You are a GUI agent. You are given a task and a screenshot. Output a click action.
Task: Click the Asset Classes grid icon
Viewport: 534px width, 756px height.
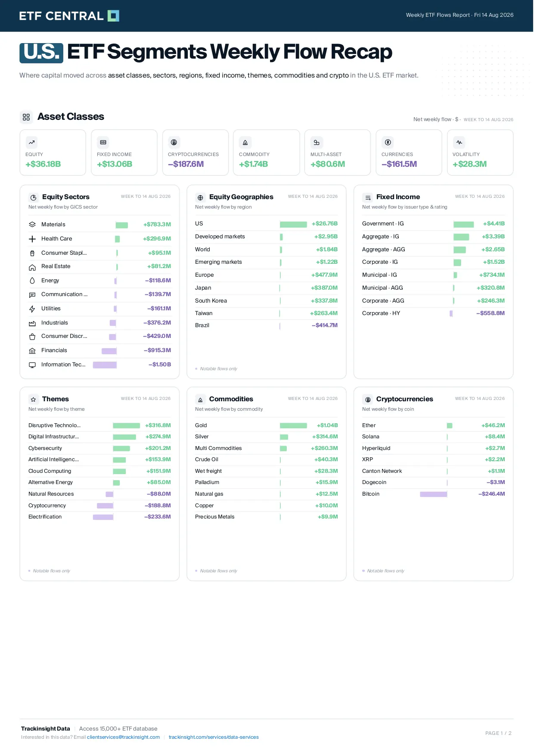click(26, 117)
